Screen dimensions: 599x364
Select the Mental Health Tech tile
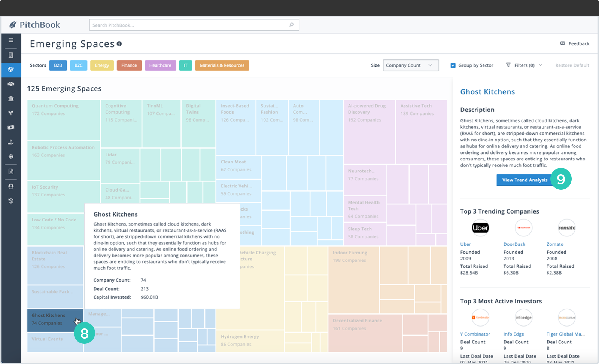click(x=365, y=209)
